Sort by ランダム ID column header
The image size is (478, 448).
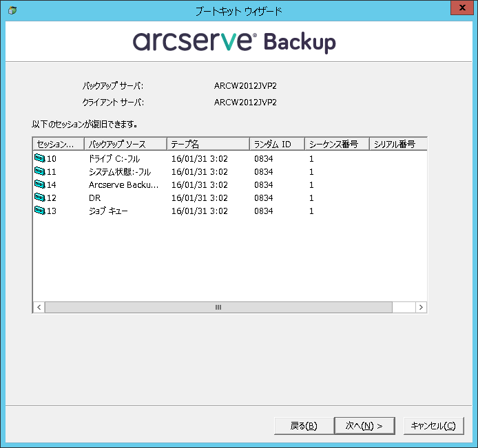point(277,144)
